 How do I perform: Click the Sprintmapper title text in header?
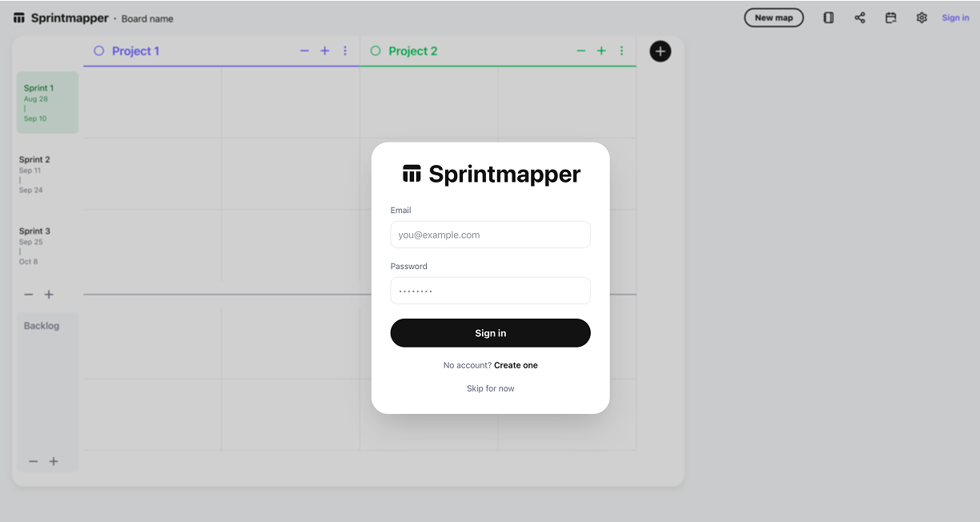click(70, 18)
